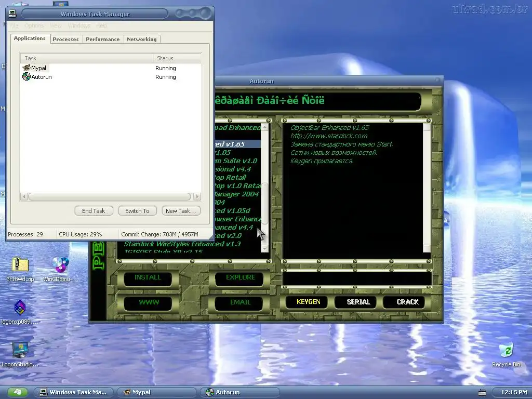Viewport: 532px width, 399px height.
Task: Select the highlighted 'ed v1.65' list entry
Action: point(237,144)
